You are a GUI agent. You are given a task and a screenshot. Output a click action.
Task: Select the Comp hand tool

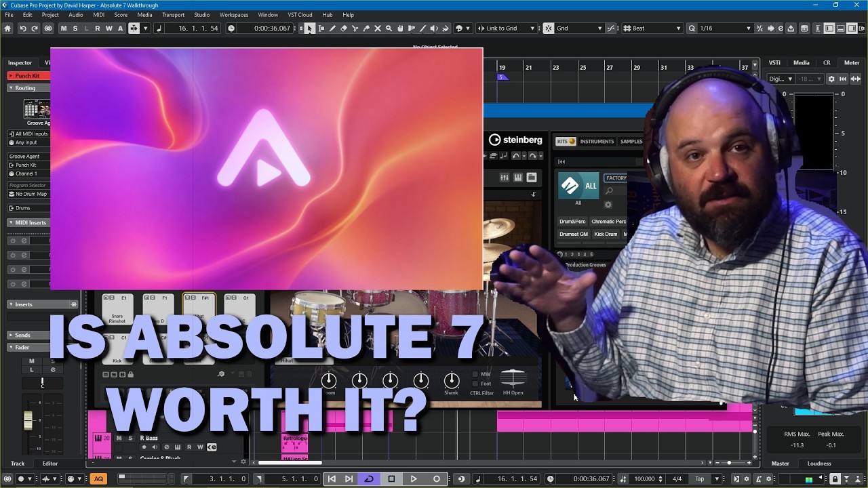(x=400, y=28)
